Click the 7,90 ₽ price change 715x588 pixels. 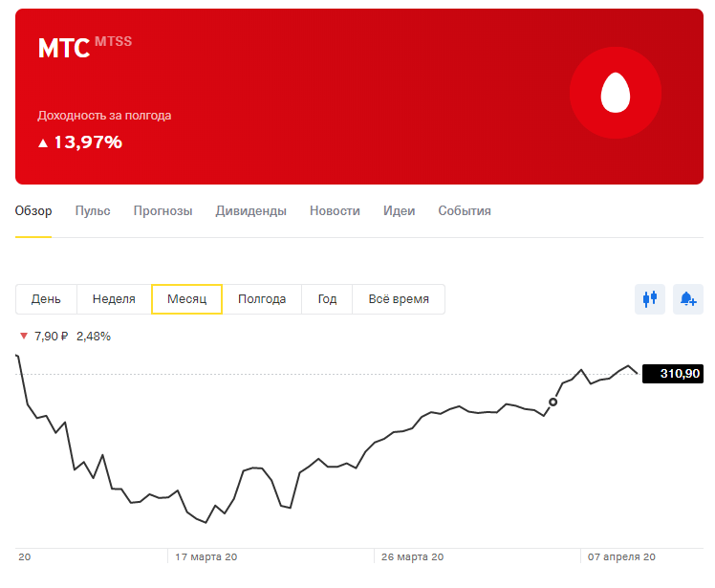(x=51, y=337)
